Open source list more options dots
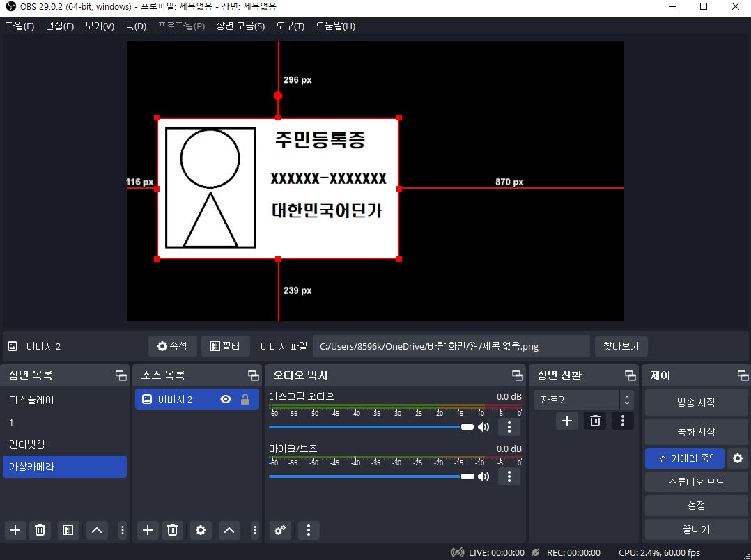This screenshot has width=751, height=560. point(255,530)
